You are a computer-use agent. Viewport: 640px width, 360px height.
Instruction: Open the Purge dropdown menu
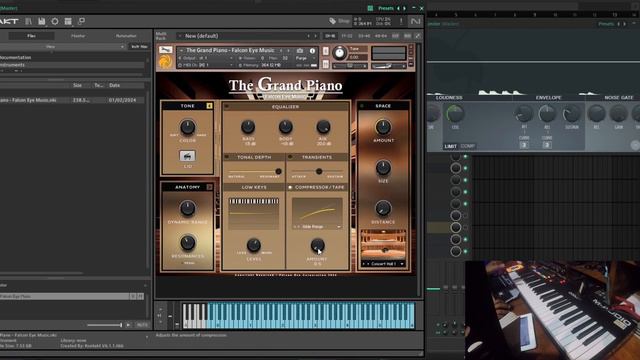click(x=305, y=58)
